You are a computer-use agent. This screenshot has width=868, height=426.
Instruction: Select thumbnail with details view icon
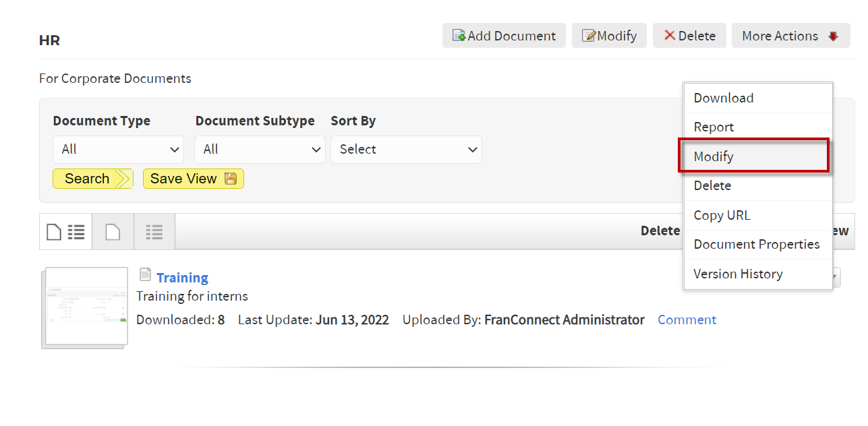[x=65, y=232]
